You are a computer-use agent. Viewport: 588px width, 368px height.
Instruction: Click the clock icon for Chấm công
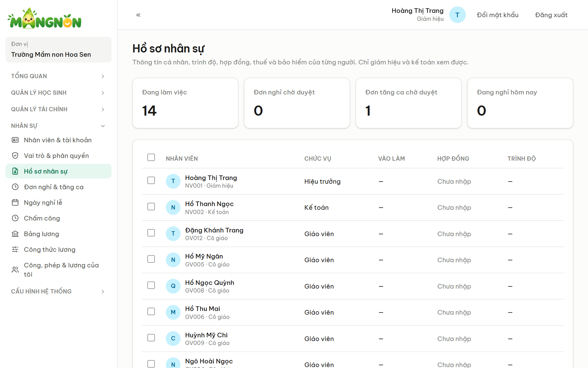[x=15, y=218]
